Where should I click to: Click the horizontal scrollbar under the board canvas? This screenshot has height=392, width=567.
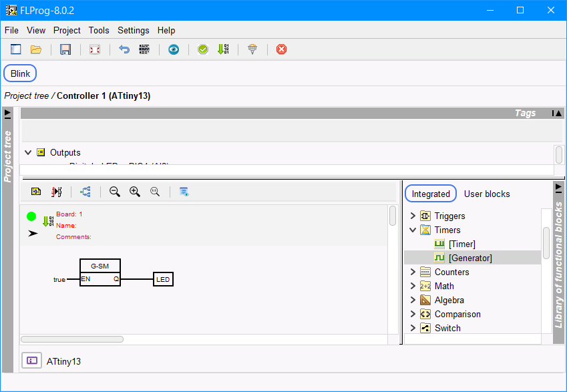tap(72, 339)
